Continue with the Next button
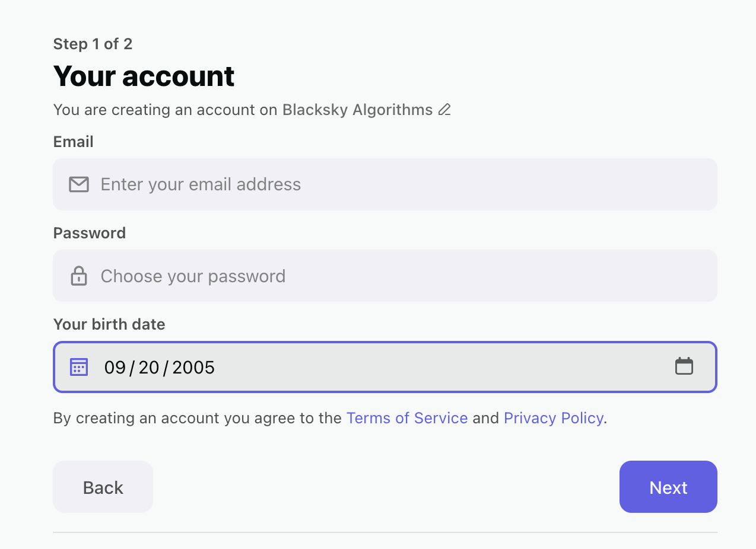Screen dimensions: 756x549 pos(668,487)
